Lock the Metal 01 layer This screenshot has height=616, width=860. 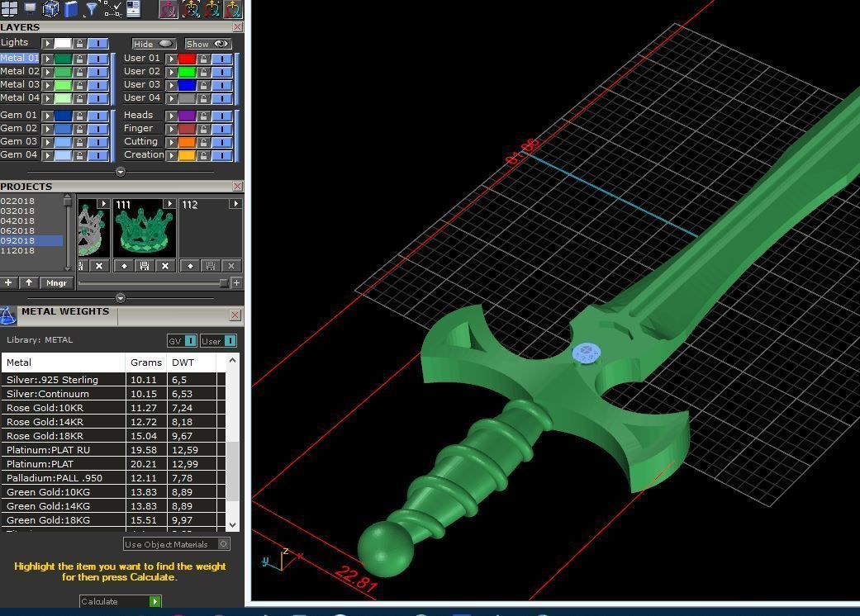pos(79,59)
